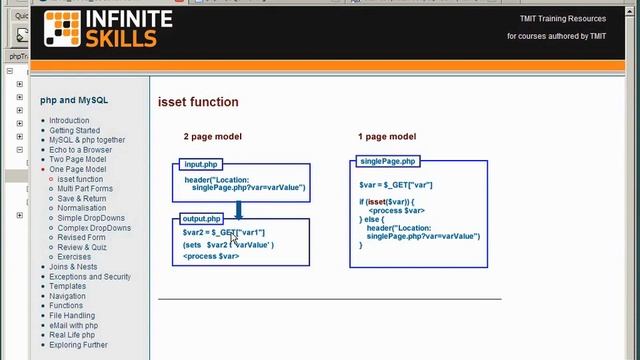The height and width of the screenshot is (360, 640).
Task: Open the eMail with php link
Action: [73, 325]
